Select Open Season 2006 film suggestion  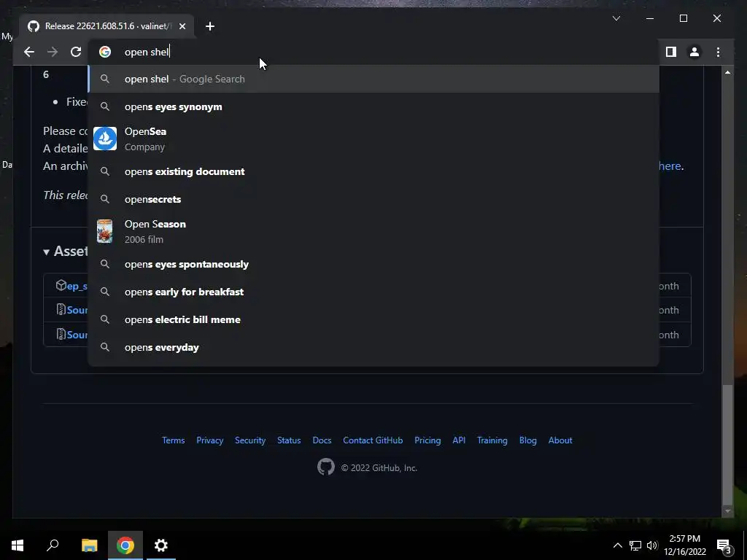click(374, 231)
